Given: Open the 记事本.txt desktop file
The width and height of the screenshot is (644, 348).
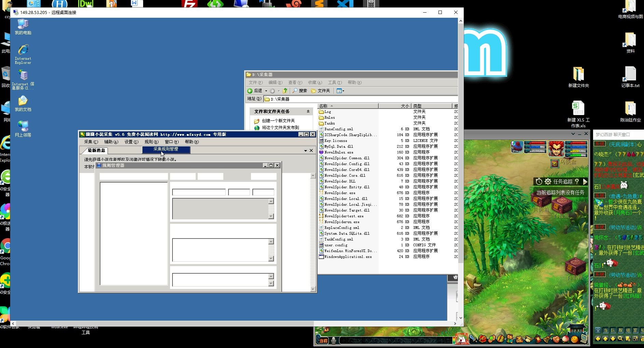Looking at the screenshot, I should click(630, 77).
